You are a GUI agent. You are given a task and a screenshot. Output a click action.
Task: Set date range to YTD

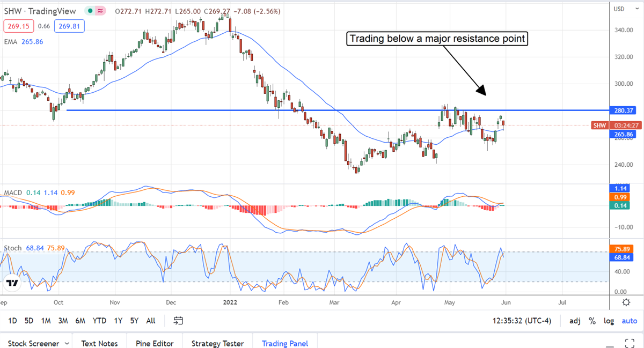point(99,321)
